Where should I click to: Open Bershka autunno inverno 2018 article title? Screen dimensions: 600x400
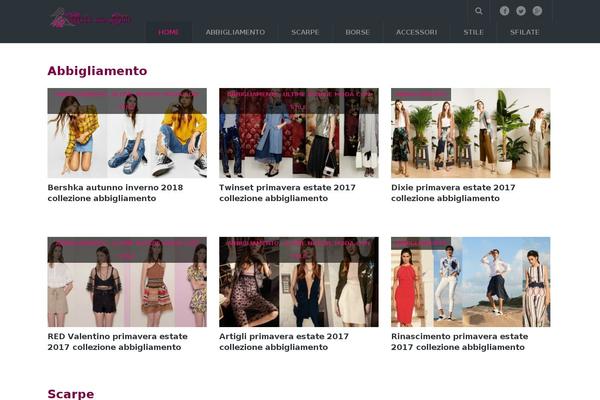click(x=115, y=193)
